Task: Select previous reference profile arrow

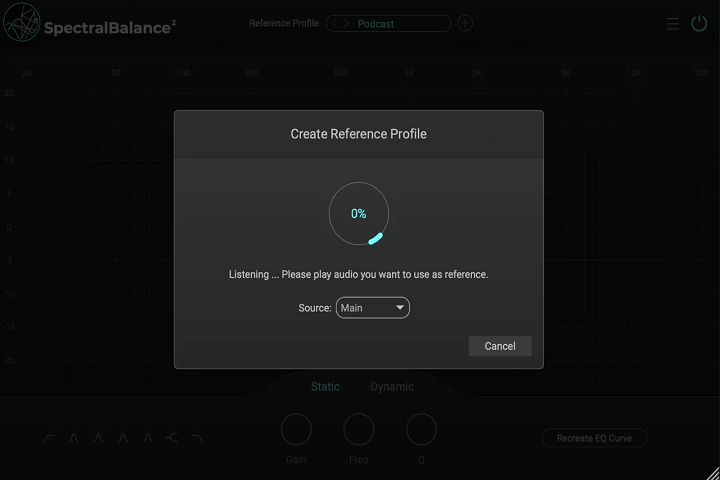Action: [336, 23]
